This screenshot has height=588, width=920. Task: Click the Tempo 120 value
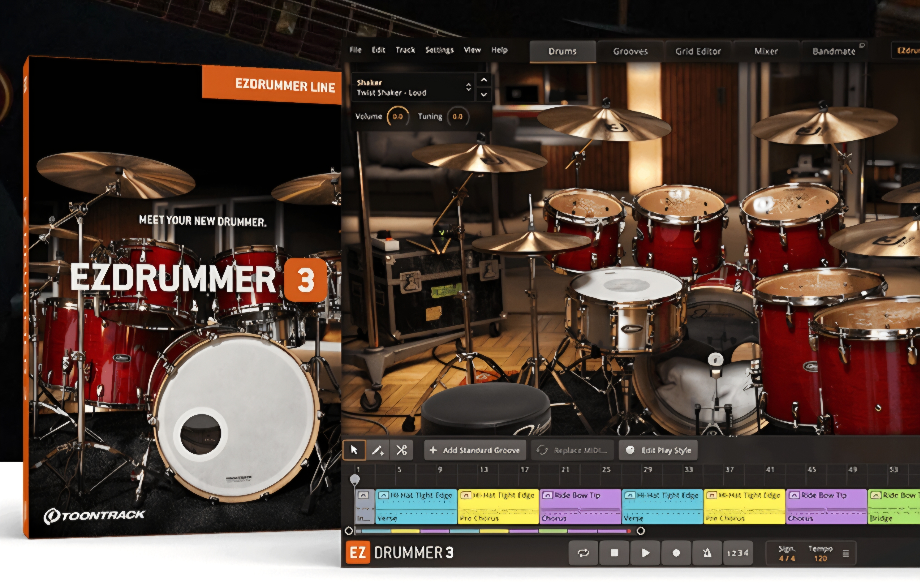(820, 558)
